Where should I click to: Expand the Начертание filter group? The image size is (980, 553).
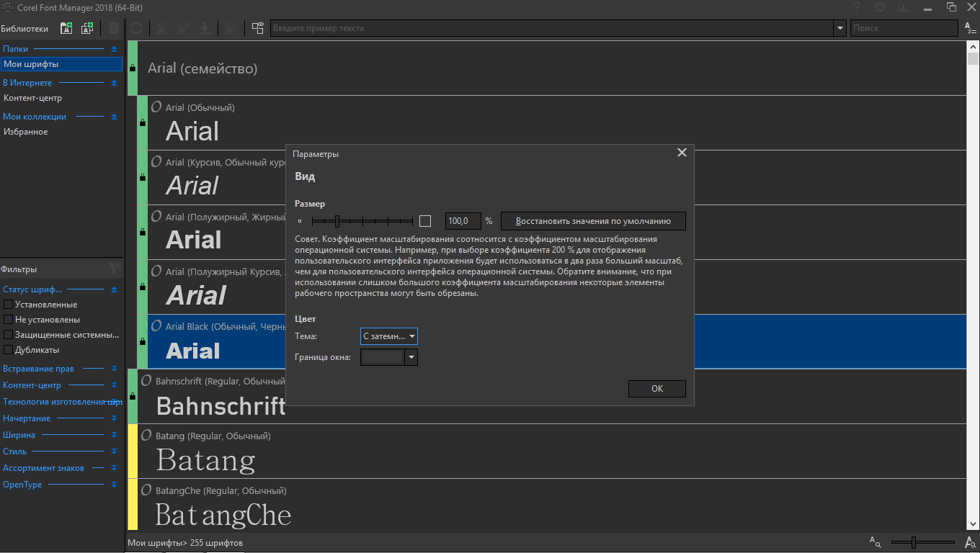coord(114,418)
